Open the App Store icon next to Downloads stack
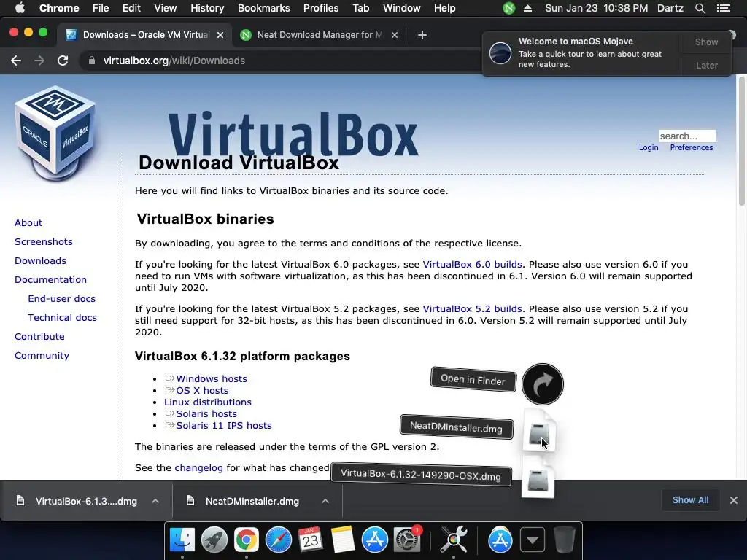747x560 pixels. click(x=500, y=540)
